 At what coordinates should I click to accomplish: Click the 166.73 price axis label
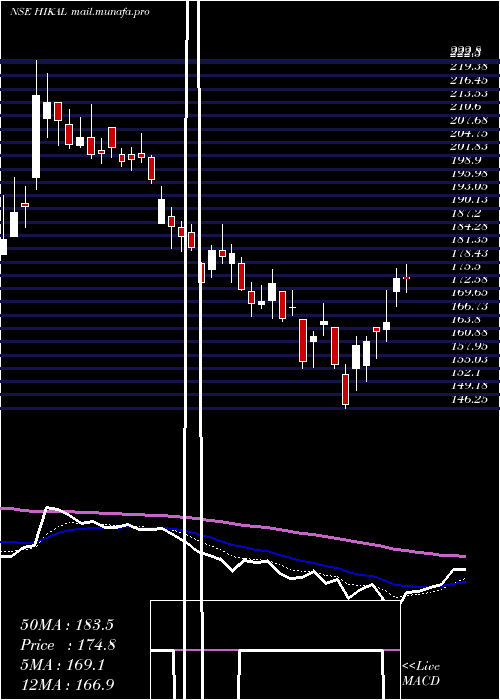coord(468,306)
